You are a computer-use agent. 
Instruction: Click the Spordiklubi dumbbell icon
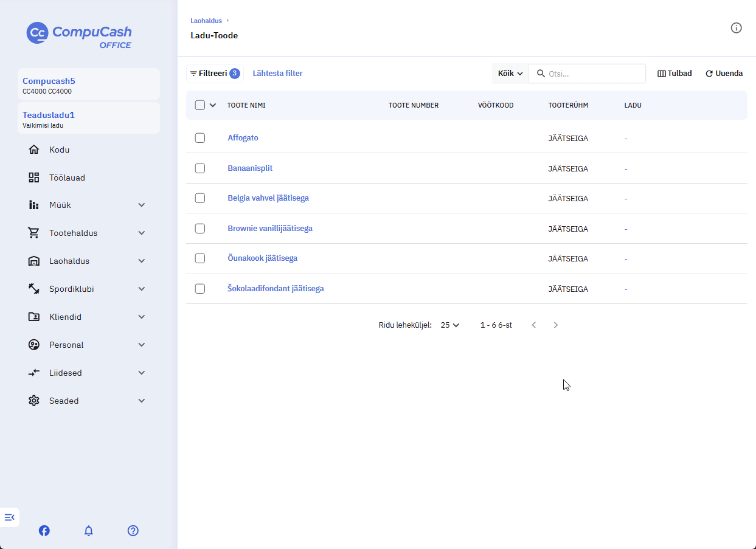tap(34, 289)
